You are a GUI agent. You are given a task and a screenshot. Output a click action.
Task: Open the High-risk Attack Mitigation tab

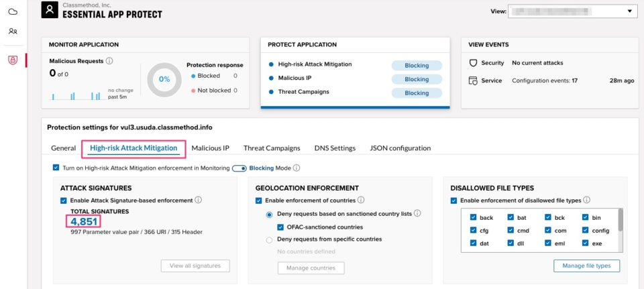coord(134,148)
